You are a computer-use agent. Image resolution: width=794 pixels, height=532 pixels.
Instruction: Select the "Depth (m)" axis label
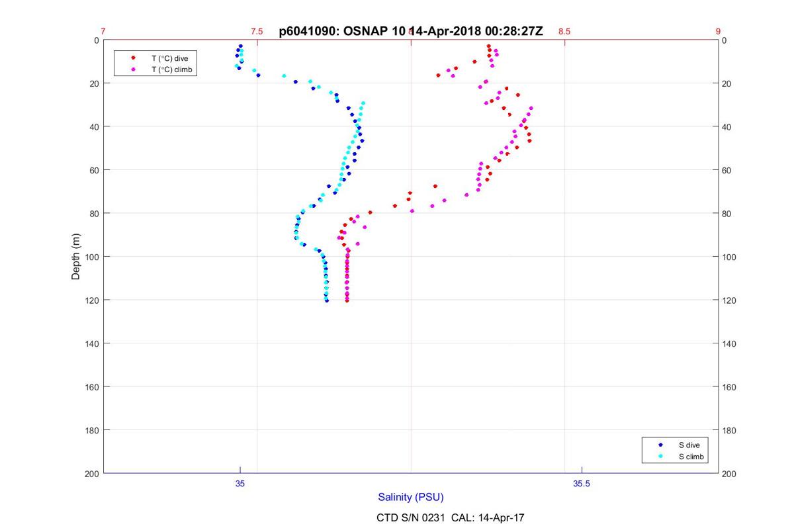(x=75, y=257)
